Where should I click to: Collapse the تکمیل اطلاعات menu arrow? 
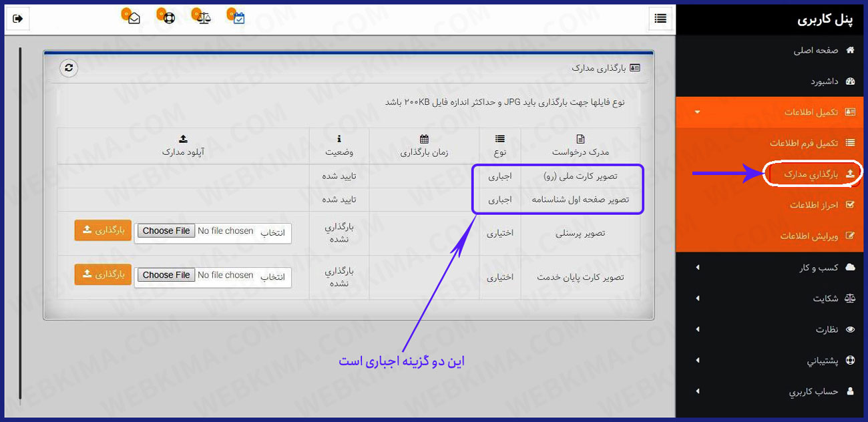tap(698, 112)
